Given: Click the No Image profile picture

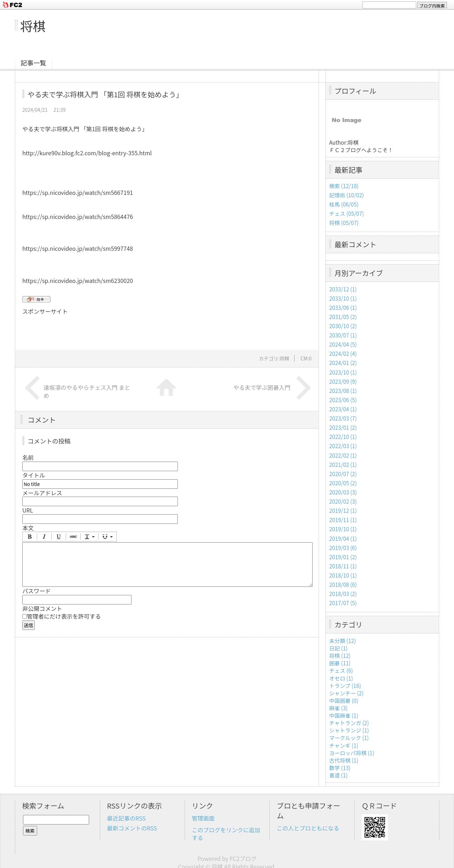Looking at the screenshot, I should (347, 120).
